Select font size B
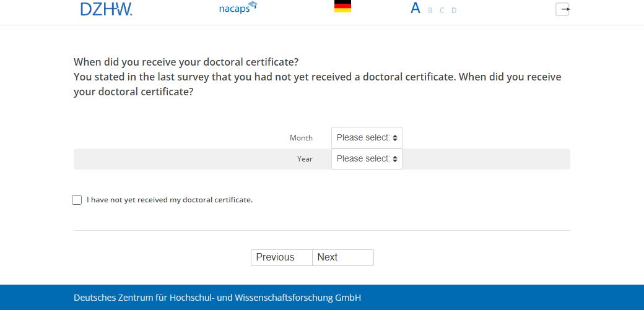Screen dimensions: 644x310 click(430, 11)
